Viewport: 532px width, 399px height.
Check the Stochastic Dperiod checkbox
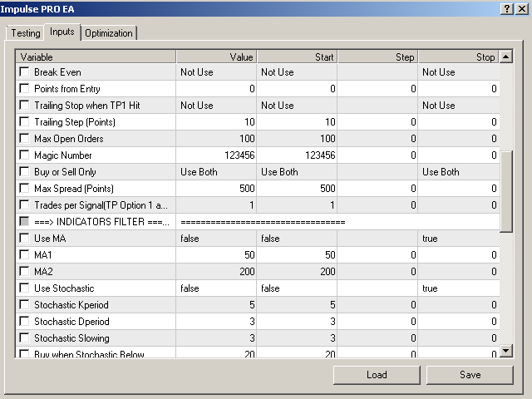24,322
